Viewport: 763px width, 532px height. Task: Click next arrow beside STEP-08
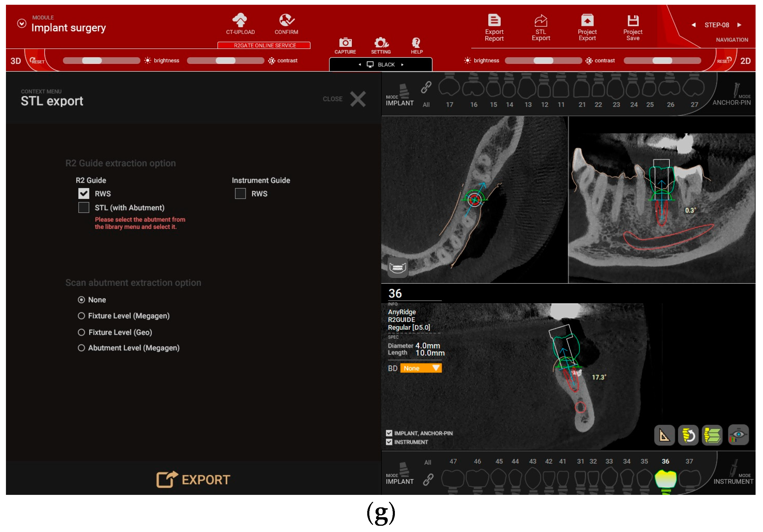tap(739, 25)
